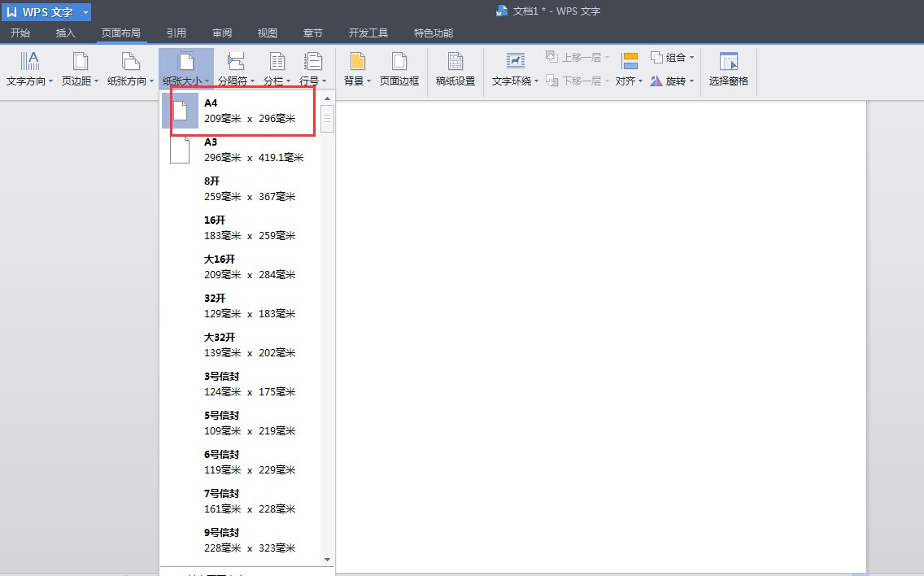
Task: Switch to the 引用 tab
Action: click(x=176, y=33)
